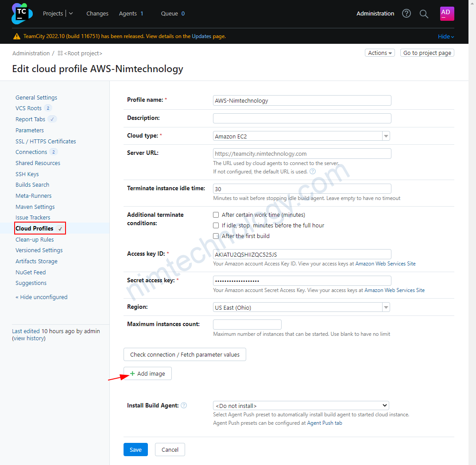Open the Agent Push tab link
The width and height of the screenshot is (476, 465).
coord(325,423)
